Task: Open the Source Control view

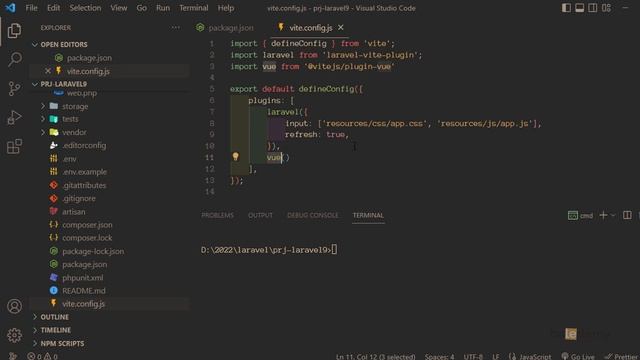Action: pyautogui.click(x=14, y=88)
